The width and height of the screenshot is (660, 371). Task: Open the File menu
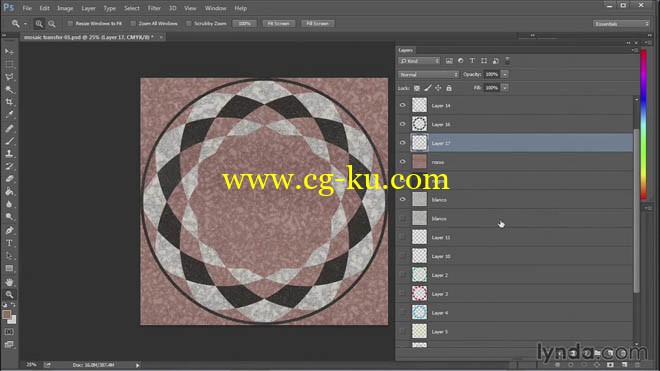(x=27, y=8)
